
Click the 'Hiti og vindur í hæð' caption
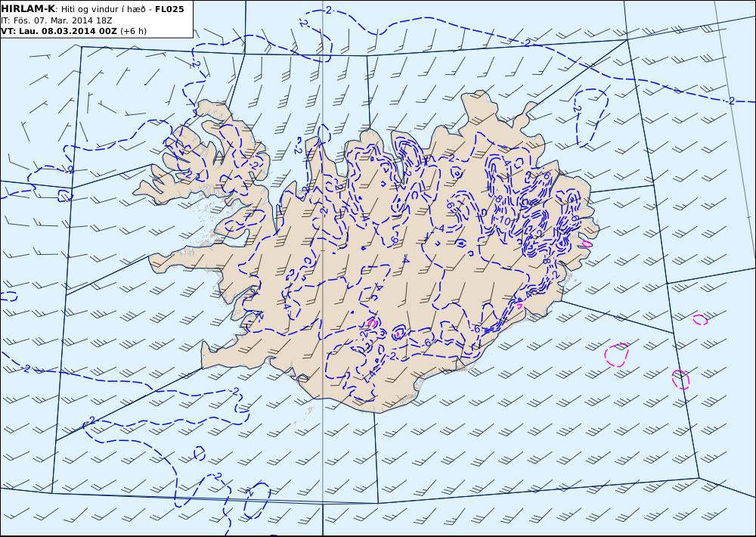click(x=103, y=10)
